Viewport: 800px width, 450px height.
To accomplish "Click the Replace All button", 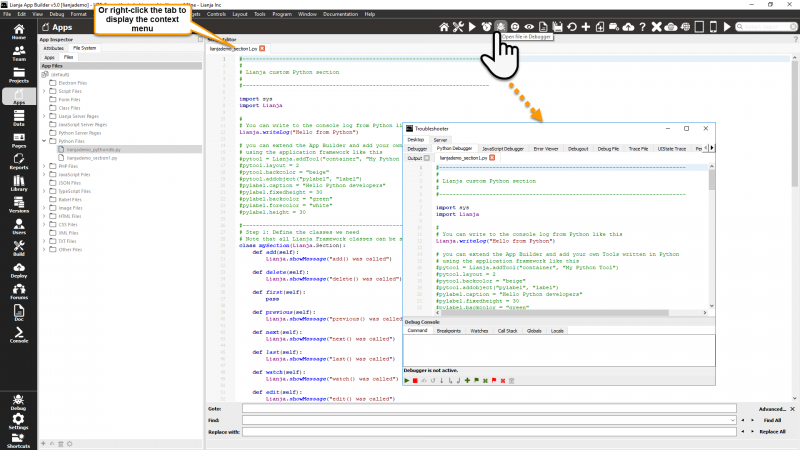I will click(x=772, y=432).
